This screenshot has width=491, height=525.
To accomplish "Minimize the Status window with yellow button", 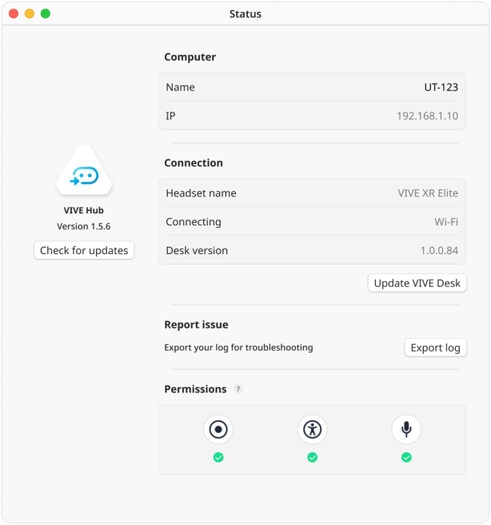I will (x=29, y=14).
